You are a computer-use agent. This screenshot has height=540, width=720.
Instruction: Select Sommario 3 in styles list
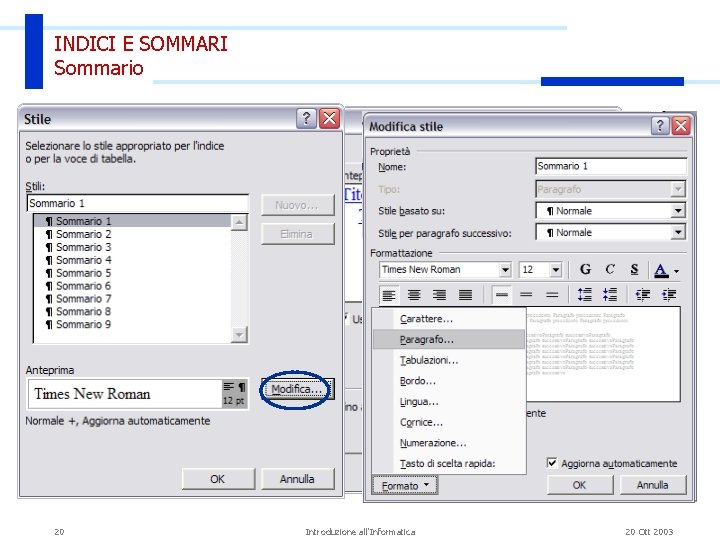pos(132,247)
